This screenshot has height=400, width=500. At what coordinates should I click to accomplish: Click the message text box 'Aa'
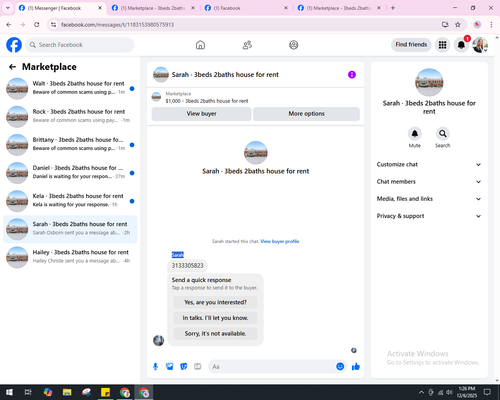[x=272, y=367]
